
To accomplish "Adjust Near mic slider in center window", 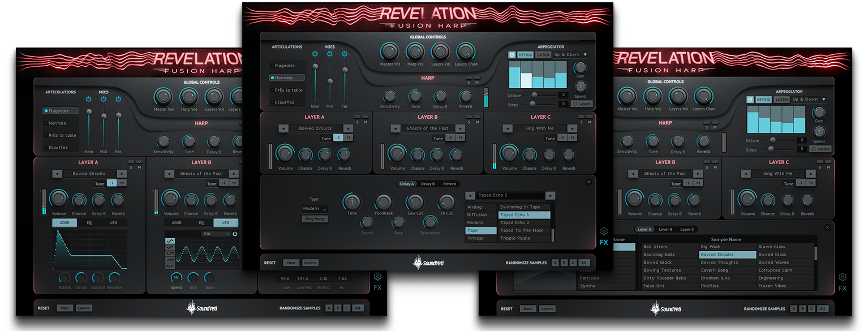I will click(315, 66).
